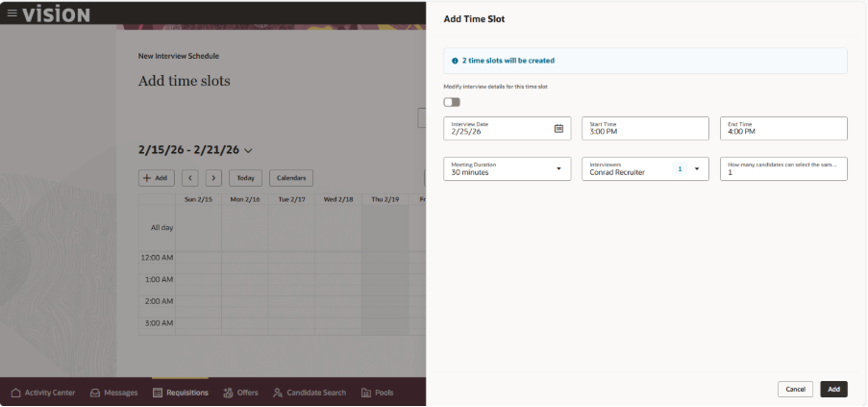Click the 2:00 AM row label
The image size is (868, 407).
pyautogui.click(x=160, y=301)
